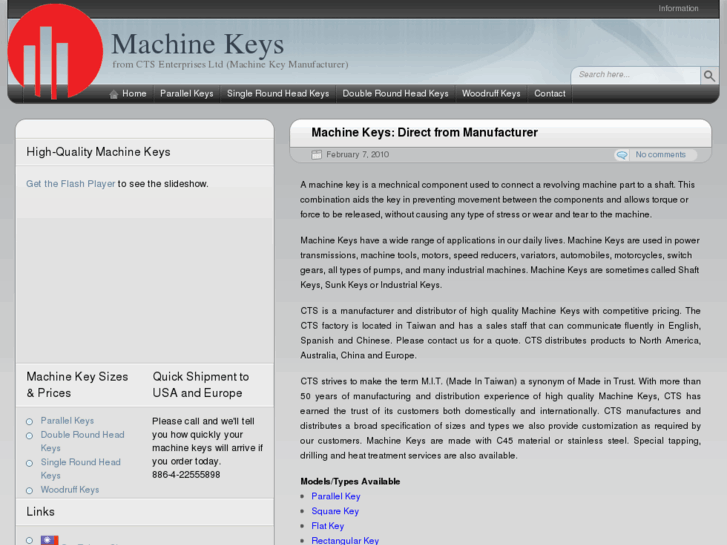Click the Search here input field
This screenshot has height=545, width=727.
[635, 75]
